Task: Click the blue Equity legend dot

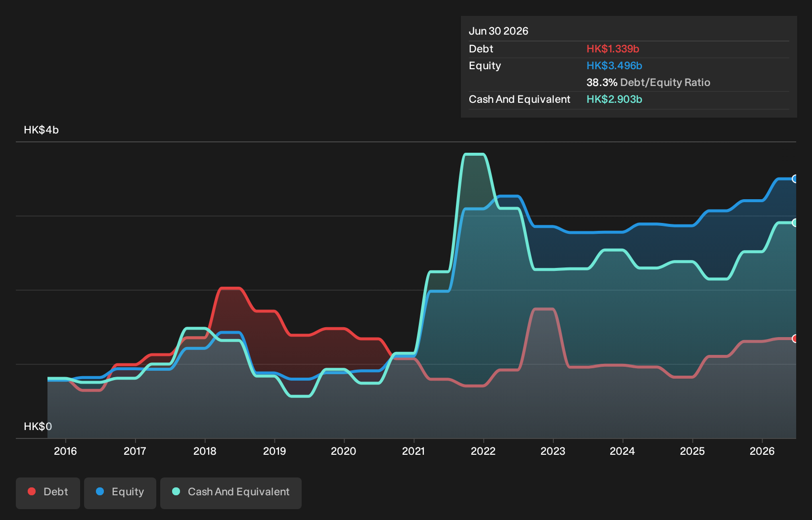Action: (100, 491)
